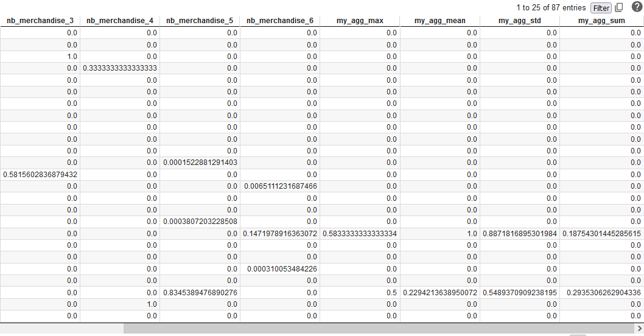Sort by nb_merchandise_5 column header
Screen dimensions: 644x336
coord(200,21)
